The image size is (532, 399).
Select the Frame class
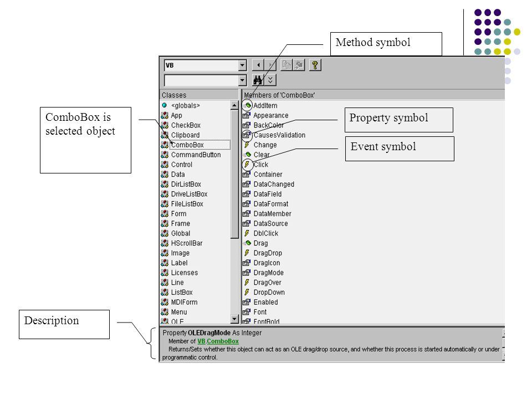[180, 223]
